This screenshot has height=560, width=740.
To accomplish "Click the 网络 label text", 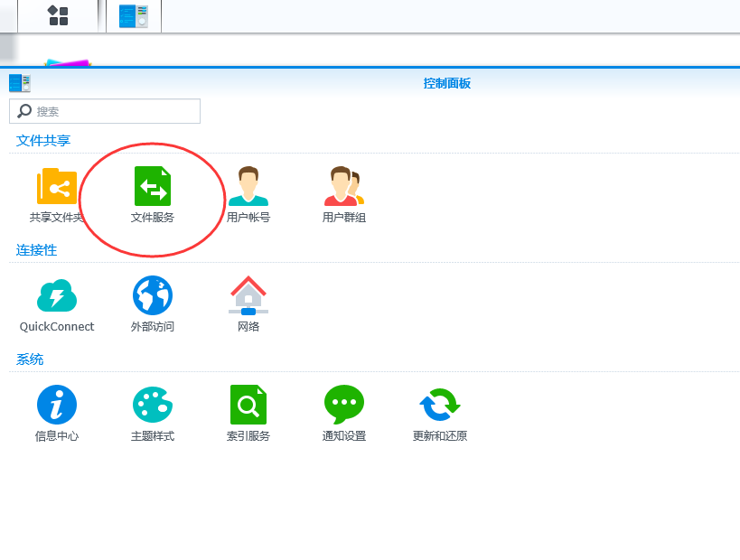I will (x=248, y=326).
